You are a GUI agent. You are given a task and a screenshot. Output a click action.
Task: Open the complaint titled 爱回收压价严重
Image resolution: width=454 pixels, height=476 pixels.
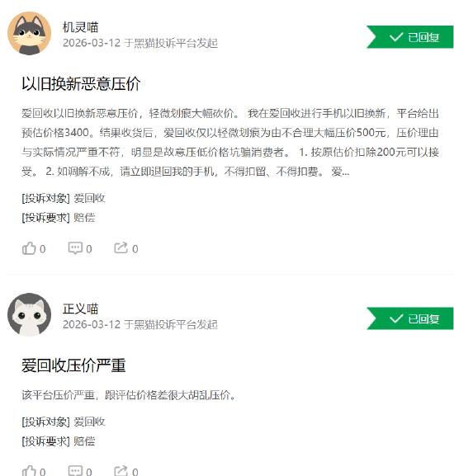tap(73, 365)
